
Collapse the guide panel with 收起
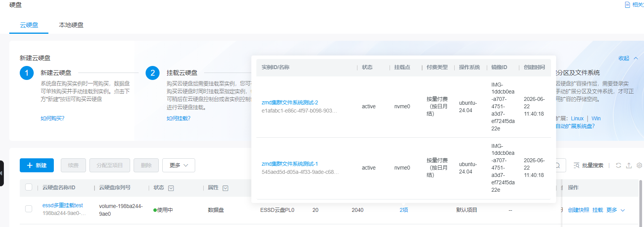pos(628,58)
